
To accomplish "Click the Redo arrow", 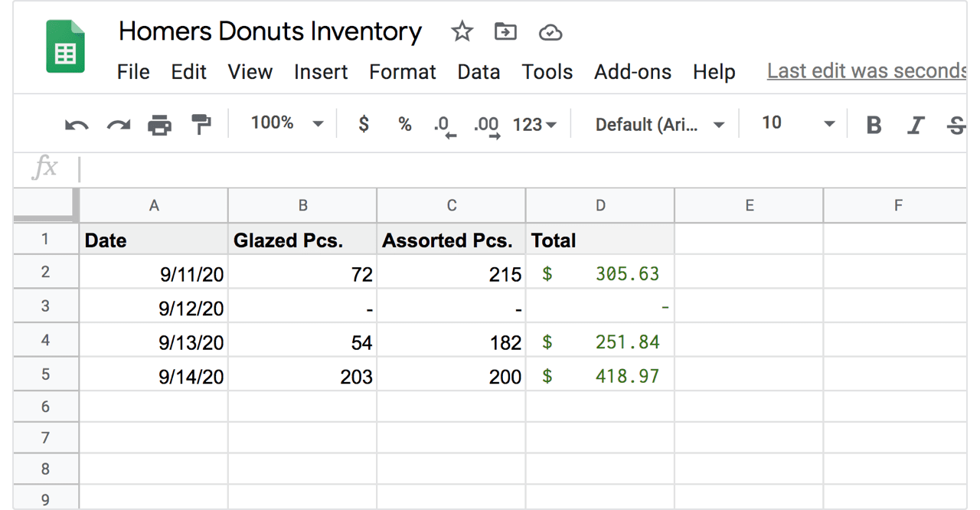I will click(x=118, y=125).
